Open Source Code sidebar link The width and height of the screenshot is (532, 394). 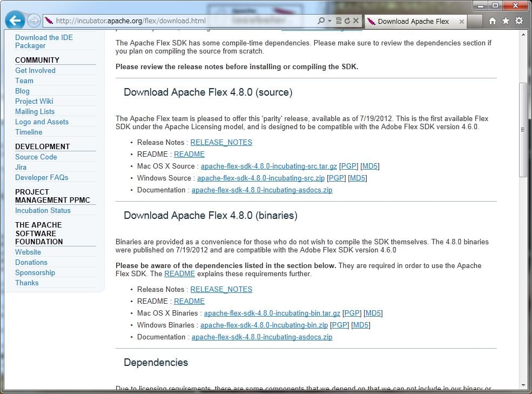pos(36,157)
